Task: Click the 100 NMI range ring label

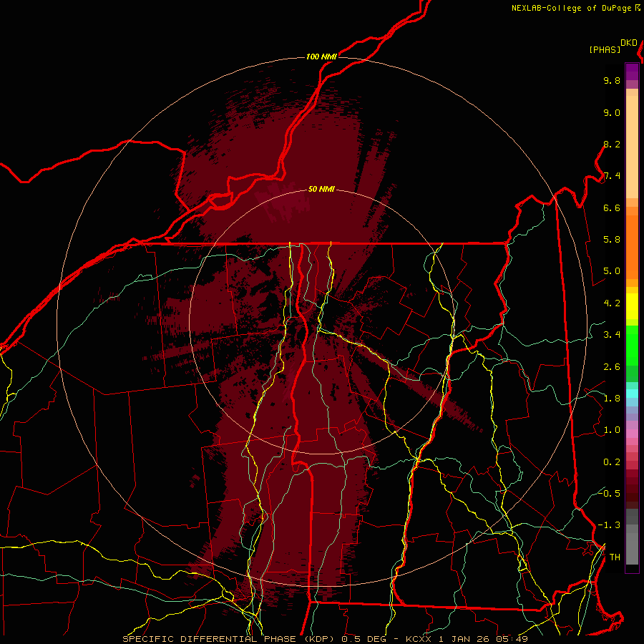Action: click(x=321, y=57)
